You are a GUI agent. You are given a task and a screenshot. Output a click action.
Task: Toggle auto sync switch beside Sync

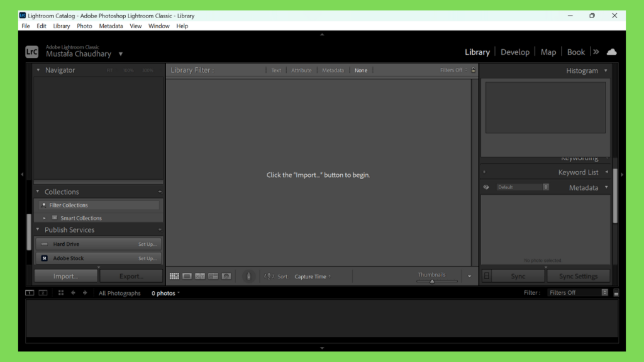487,277
